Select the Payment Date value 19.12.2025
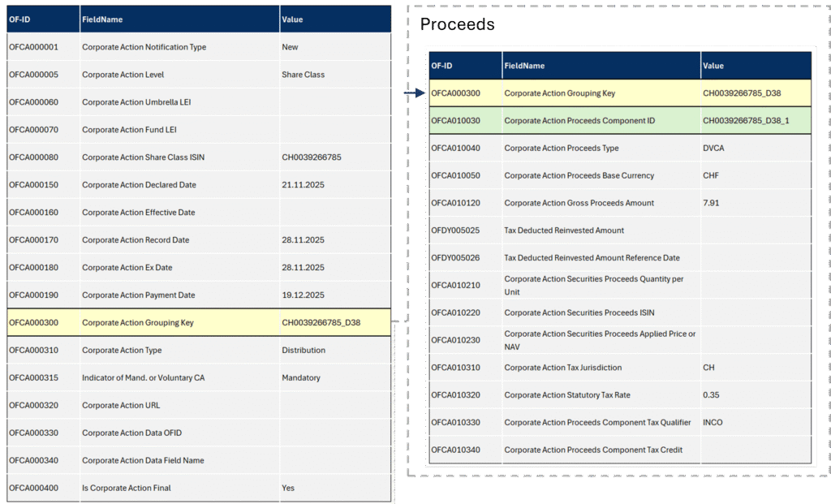The height and width of the screenshot is (504, 831). pos(303,295)
